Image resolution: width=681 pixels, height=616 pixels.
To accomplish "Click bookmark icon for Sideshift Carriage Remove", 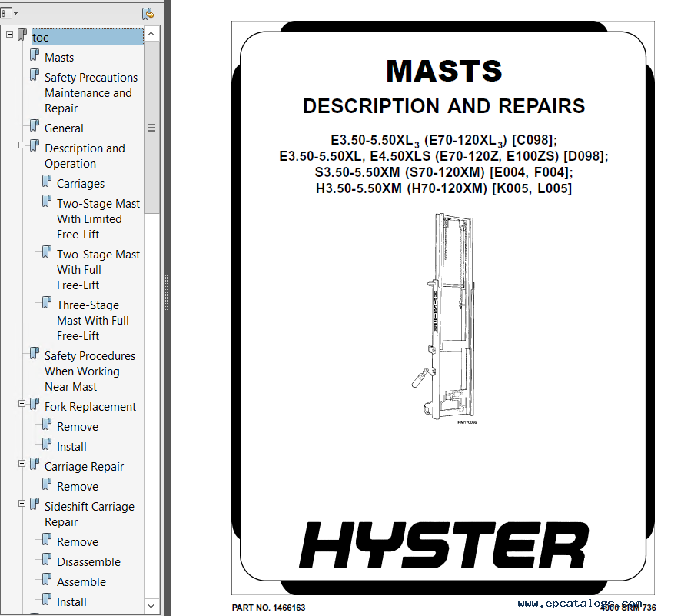I will tap(46, 541).
